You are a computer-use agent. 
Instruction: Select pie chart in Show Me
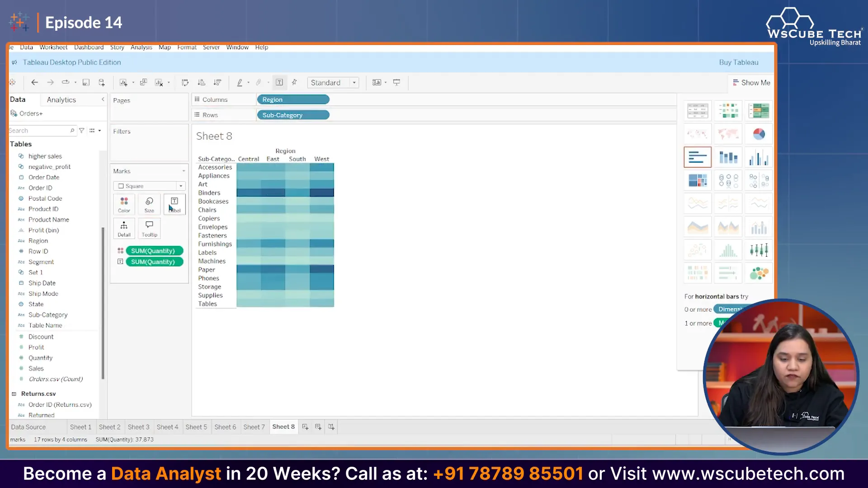[x=759, y=134]
